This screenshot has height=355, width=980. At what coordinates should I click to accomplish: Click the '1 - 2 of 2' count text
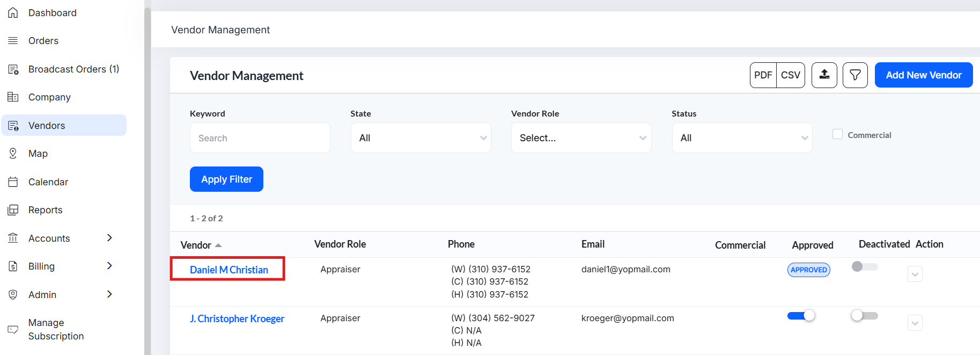coord(207,218)
